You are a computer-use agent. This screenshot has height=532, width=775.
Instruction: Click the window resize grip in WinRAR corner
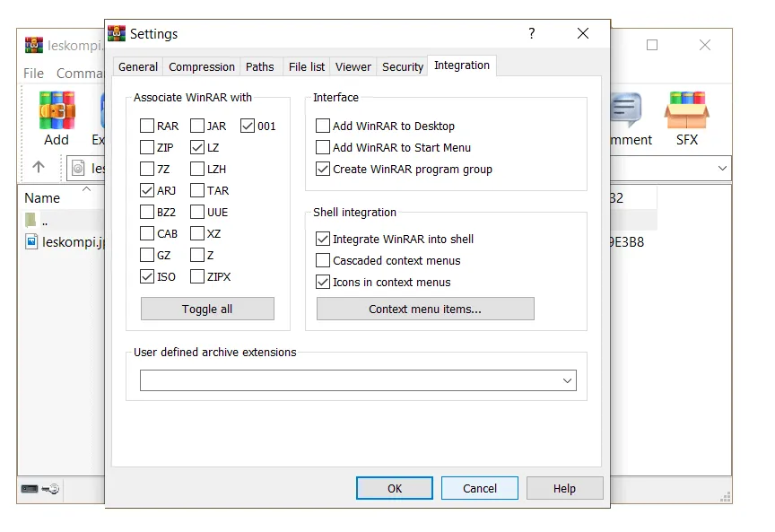726,497
